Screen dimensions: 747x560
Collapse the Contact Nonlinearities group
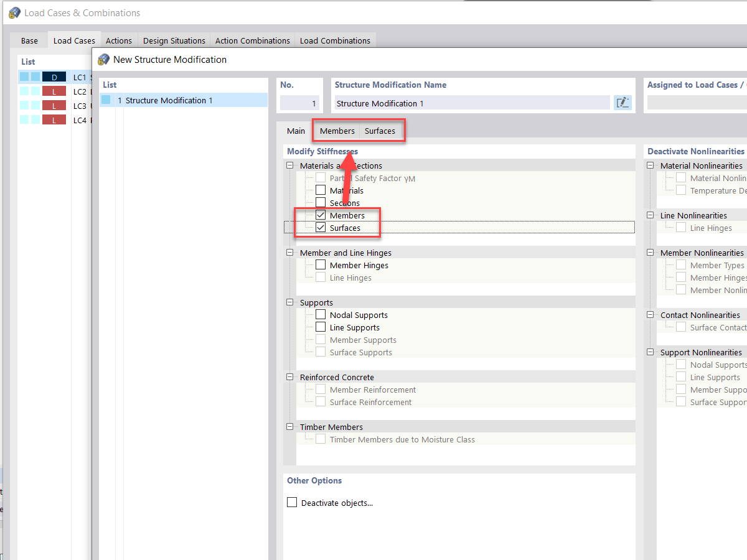tap(650, 315)
